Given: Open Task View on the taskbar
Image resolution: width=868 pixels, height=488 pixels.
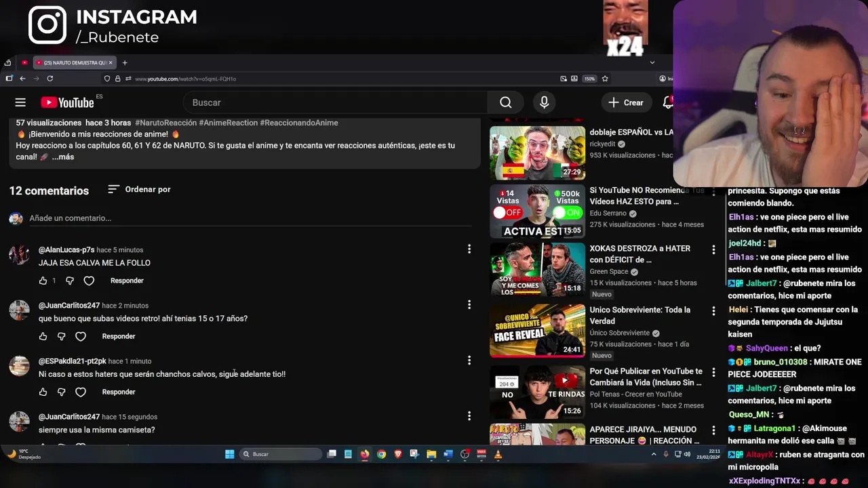Looking at the screenshot, I should tap(332, 454).
